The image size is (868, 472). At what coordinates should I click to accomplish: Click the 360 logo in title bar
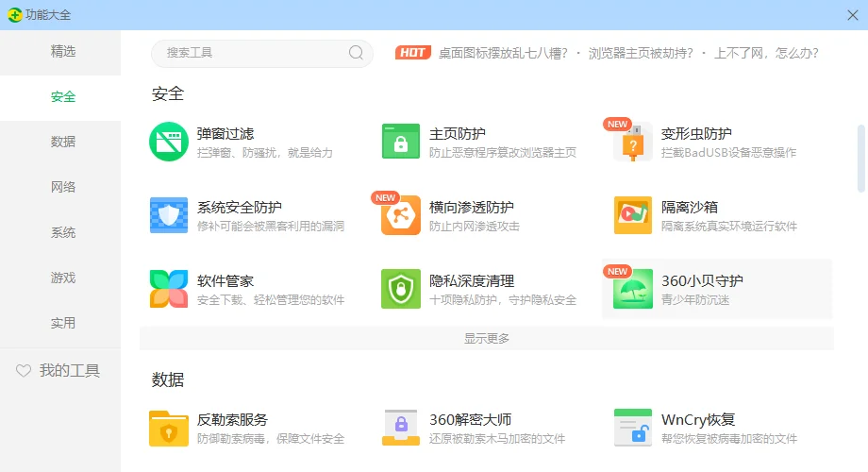click(x=15, y=15)
